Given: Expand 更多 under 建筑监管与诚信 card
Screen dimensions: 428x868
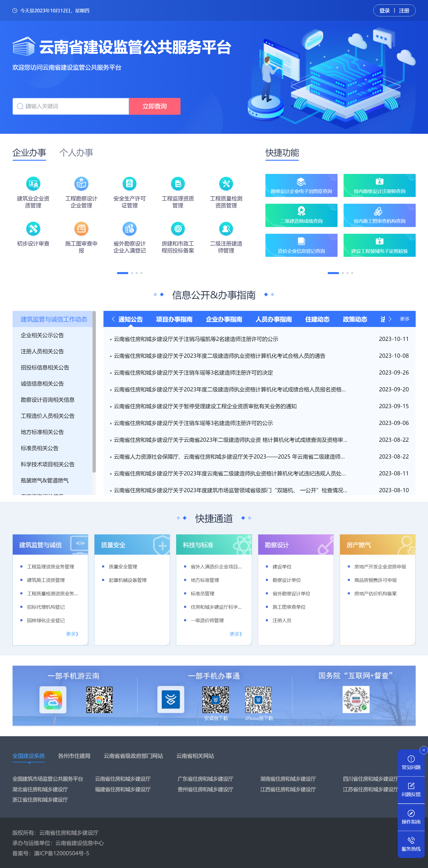Looking at the screenshot, I should tap(72, 634).
